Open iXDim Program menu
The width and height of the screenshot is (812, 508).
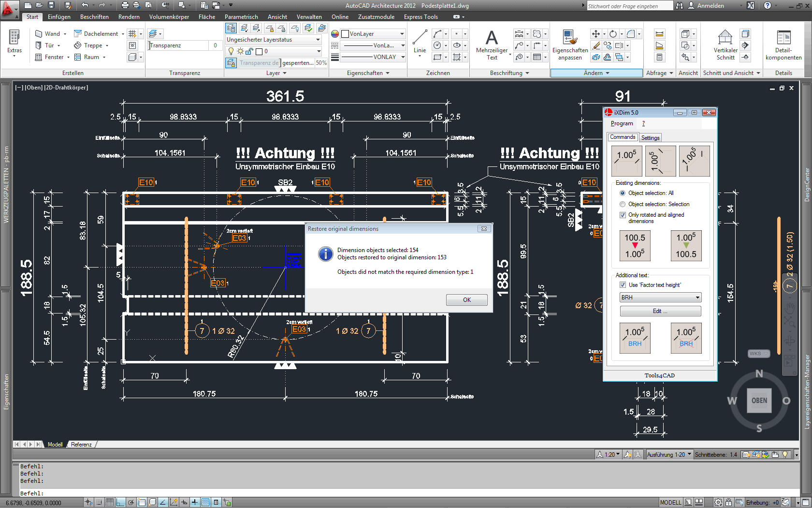[x=622, y=124]
